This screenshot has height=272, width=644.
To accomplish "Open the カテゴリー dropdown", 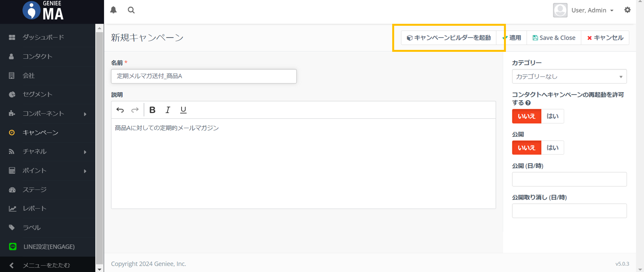I will pos(569,77).
